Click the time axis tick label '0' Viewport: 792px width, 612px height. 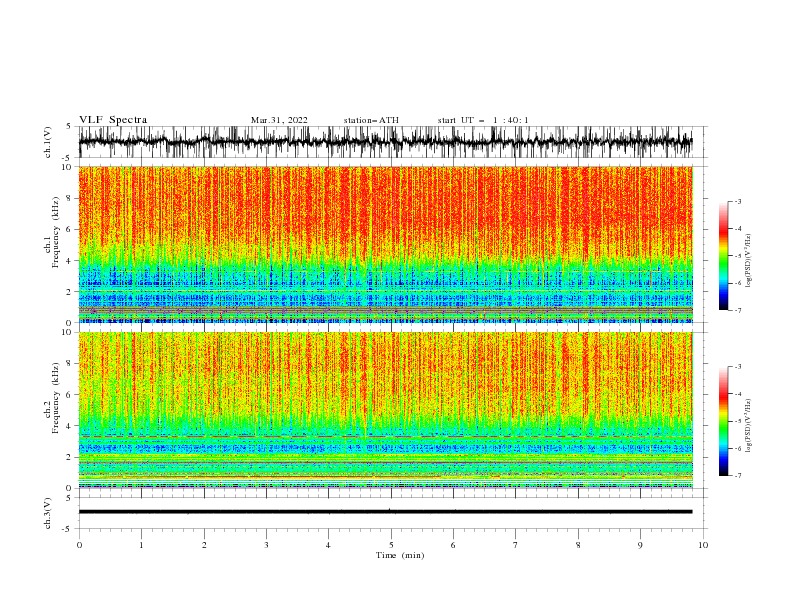pyautogui.click(x=79, y=545)
